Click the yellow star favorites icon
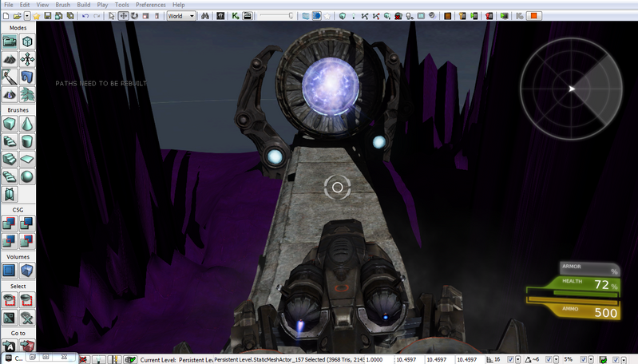 (37, 16)
